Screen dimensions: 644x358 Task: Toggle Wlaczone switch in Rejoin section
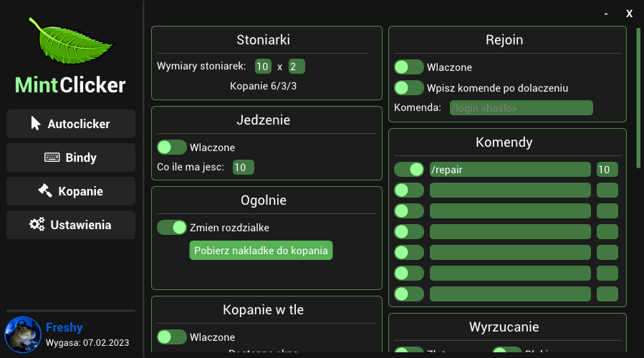[x=408, y=67]
